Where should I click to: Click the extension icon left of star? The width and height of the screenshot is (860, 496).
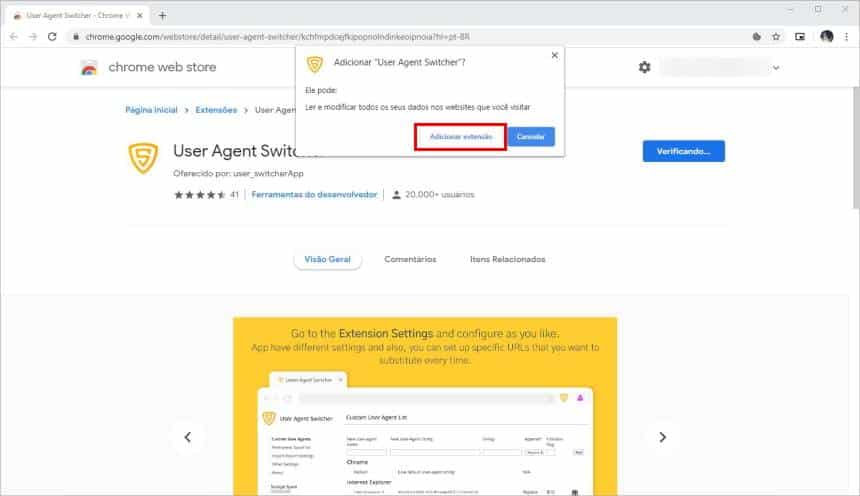(x=757, y=37)
